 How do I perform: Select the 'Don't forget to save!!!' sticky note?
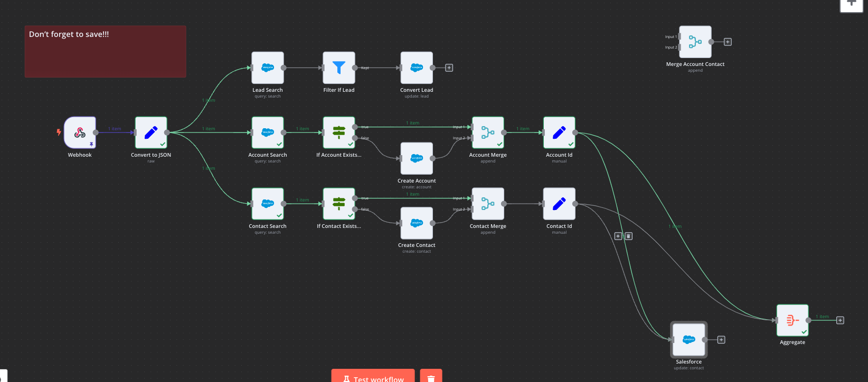pos(106,52)
